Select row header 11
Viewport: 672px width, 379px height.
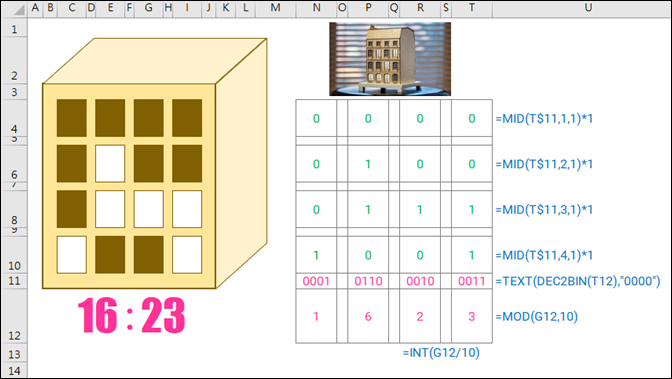(15, 281)
